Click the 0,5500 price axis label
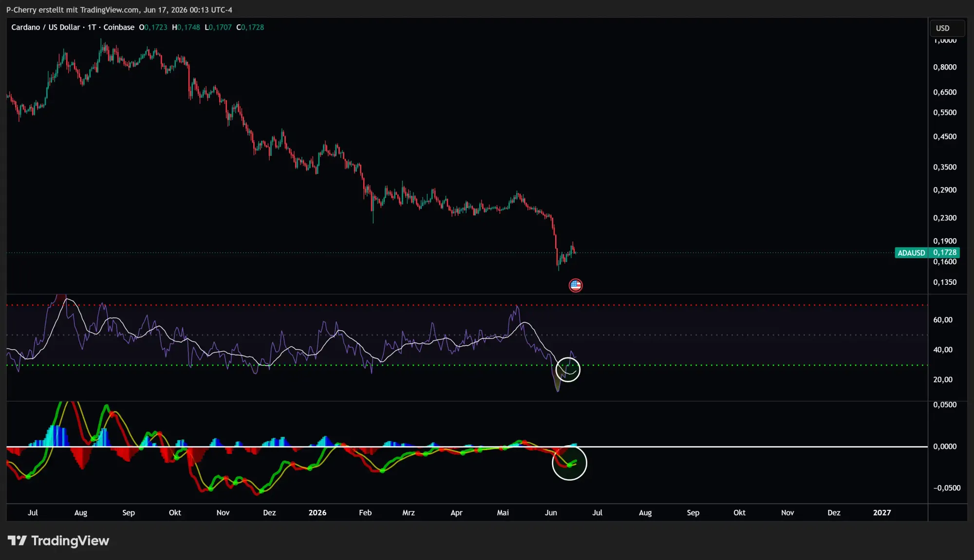This screenshot has width=974, height=560. [945, 112]
